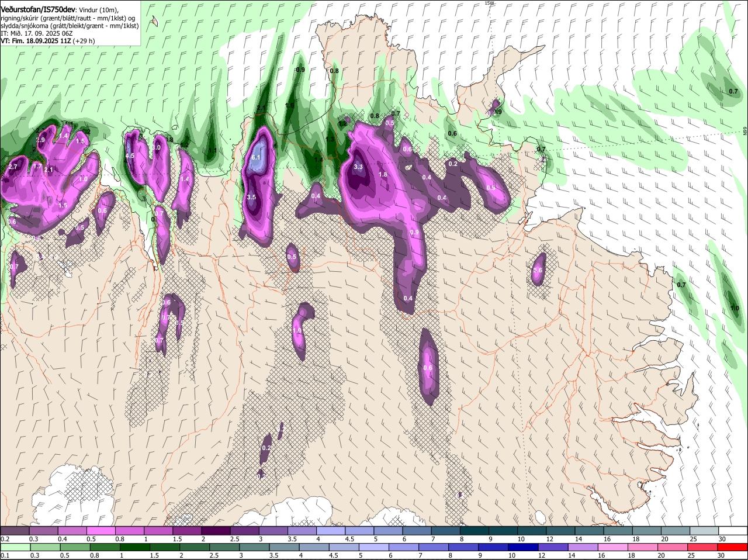This screenshot has height=560, width=748.
Task: Select the 'IT: Mið. 17. 09. 2025 06Z' line
Action: pyautogui.click(x=36, y=33)
